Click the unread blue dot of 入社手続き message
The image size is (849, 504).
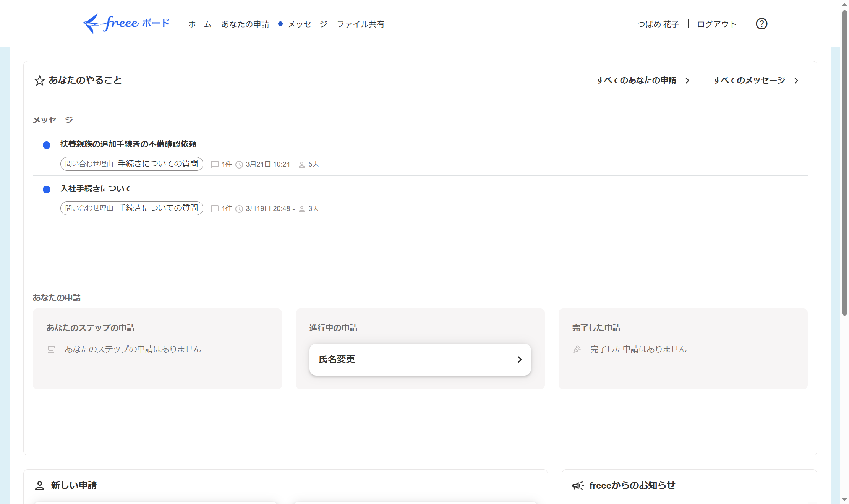(47, 190)
